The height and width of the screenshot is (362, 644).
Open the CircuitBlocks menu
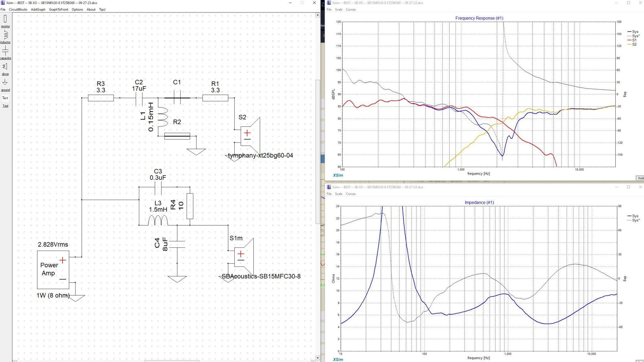coord(18,9)
